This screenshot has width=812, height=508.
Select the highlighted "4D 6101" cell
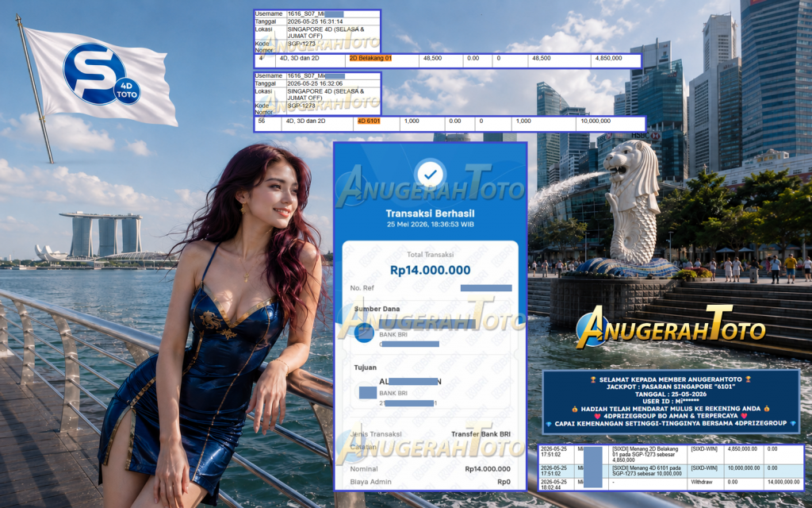[369, 121]
